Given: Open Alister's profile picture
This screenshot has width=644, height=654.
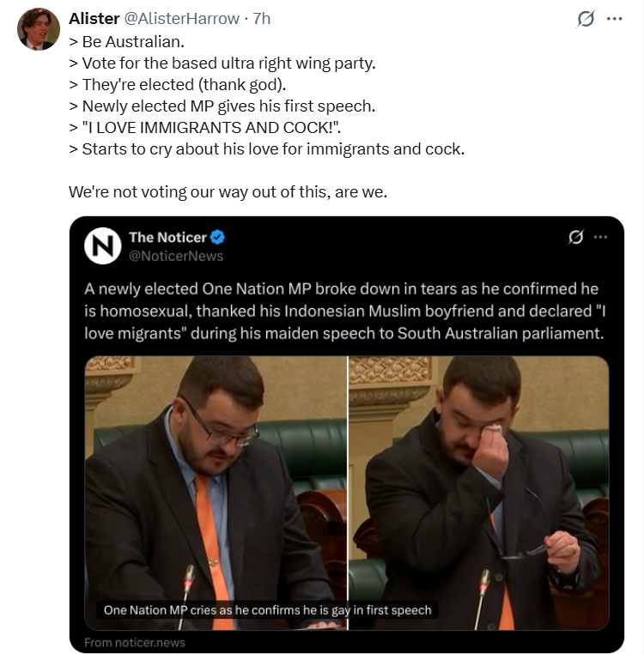Looking at the screenshot, I should tap(39, 29).
